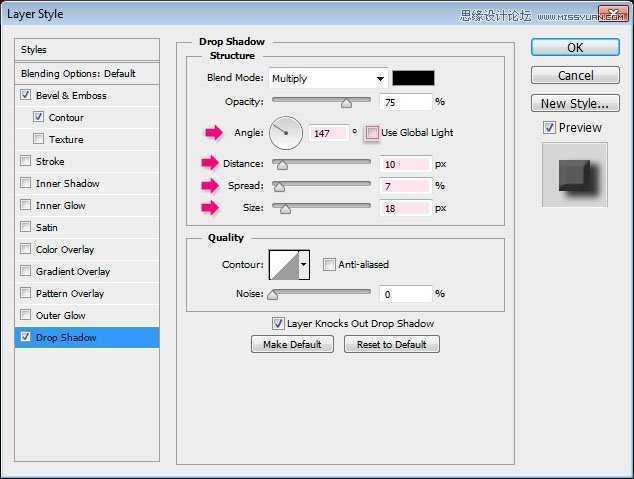
Task: Click the Size slider handle
Action: pyautogui.click(x=285, y=209)
